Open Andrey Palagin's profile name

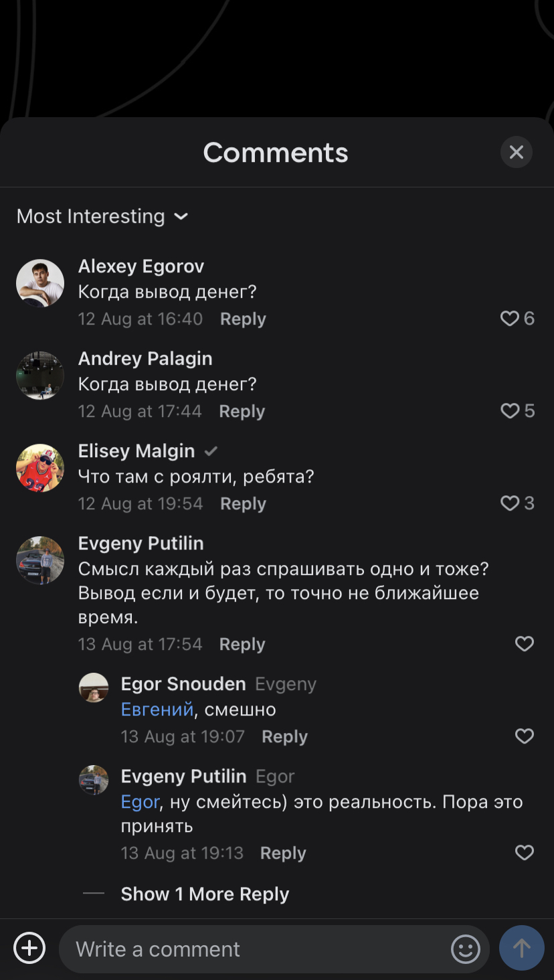(x=145, y=359)
